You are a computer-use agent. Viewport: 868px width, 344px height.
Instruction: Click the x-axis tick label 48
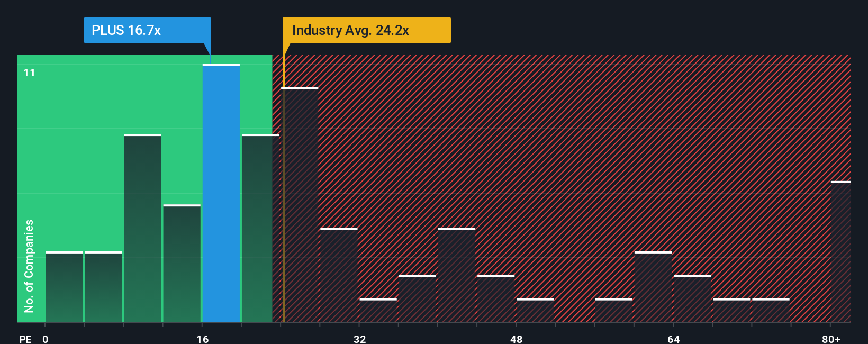(x=517, y=339)
